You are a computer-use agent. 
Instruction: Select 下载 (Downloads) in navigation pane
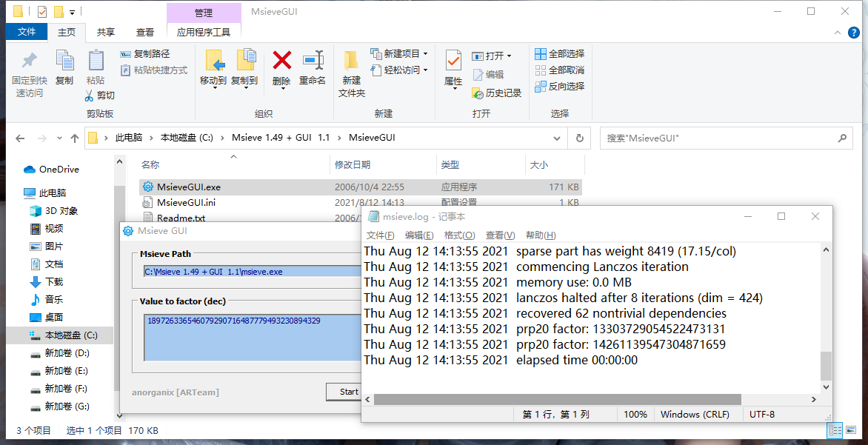pos(46,281)
